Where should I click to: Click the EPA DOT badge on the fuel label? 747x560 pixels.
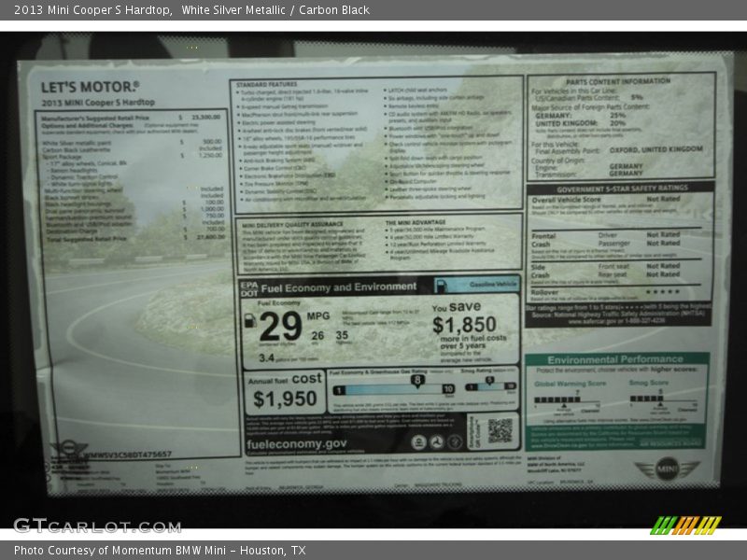[x=248, y=289]
